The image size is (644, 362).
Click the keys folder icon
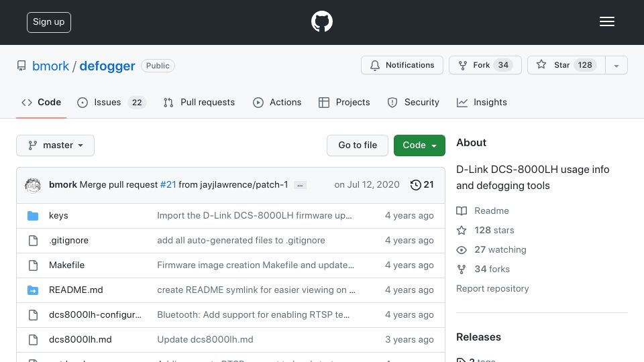click(x=33, y=216)
